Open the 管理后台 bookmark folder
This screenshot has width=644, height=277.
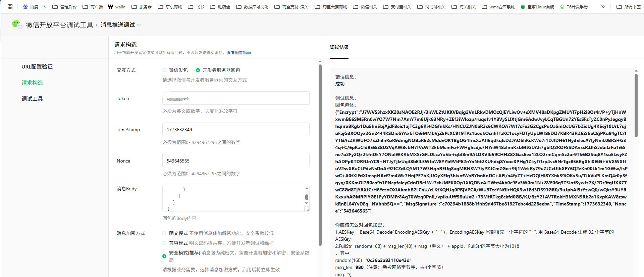(64, 7)
